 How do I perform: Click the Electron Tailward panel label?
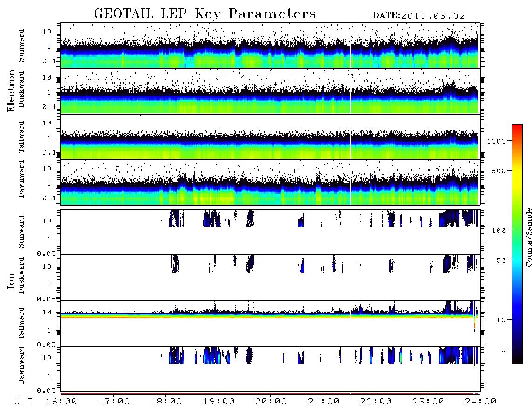[x=21, y=137]
